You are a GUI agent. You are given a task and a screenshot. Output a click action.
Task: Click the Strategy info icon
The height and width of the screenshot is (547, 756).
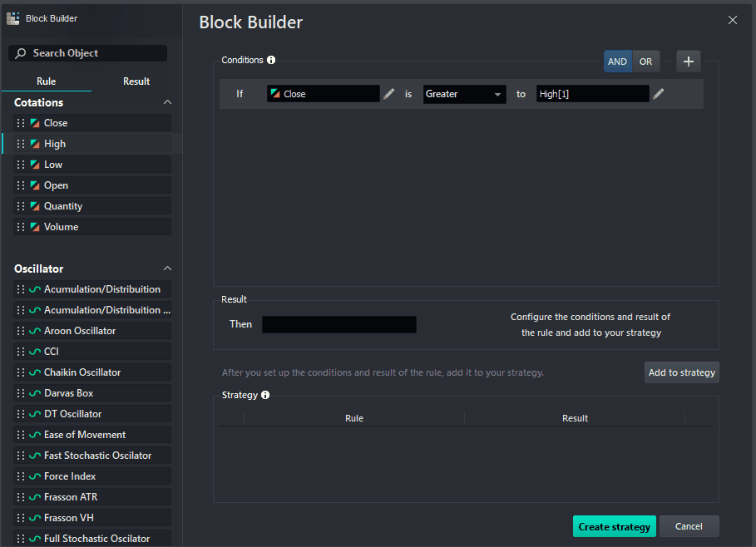click(x=265, y=395)
